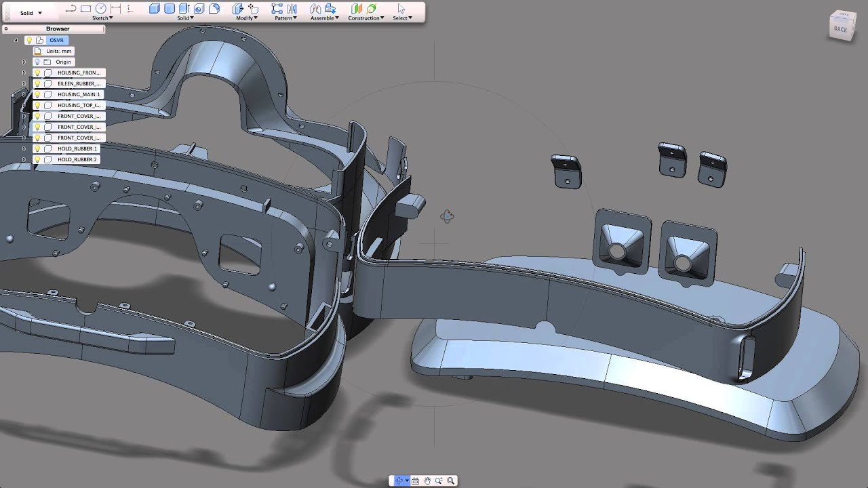Activate the Press Pull modify icon
The width and height of the screenshot is (868, 488).
(x=238, y=9)
